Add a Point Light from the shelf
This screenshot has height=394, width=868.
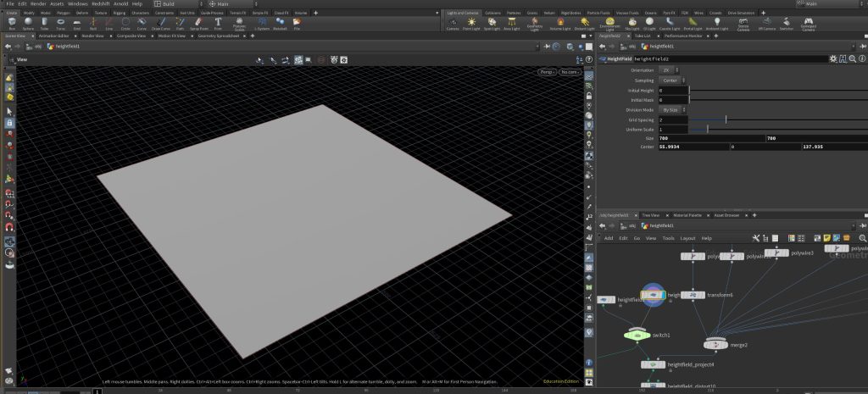pyautogui.click(x=471, y=23)
